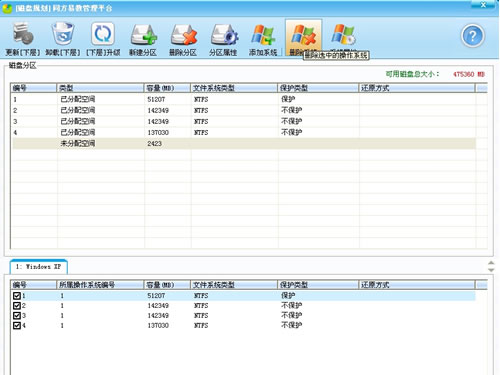This screenshot has height=375, width=500.
Task: Sort disk partition table by 编号 header
Action: [33, 88]
